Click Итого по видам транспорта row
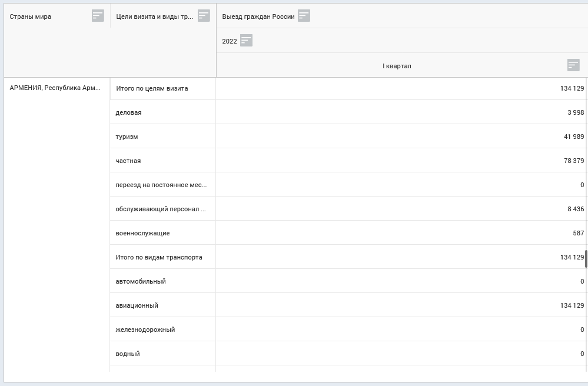Viewport: 588px width, 386px height. (159, 257)
